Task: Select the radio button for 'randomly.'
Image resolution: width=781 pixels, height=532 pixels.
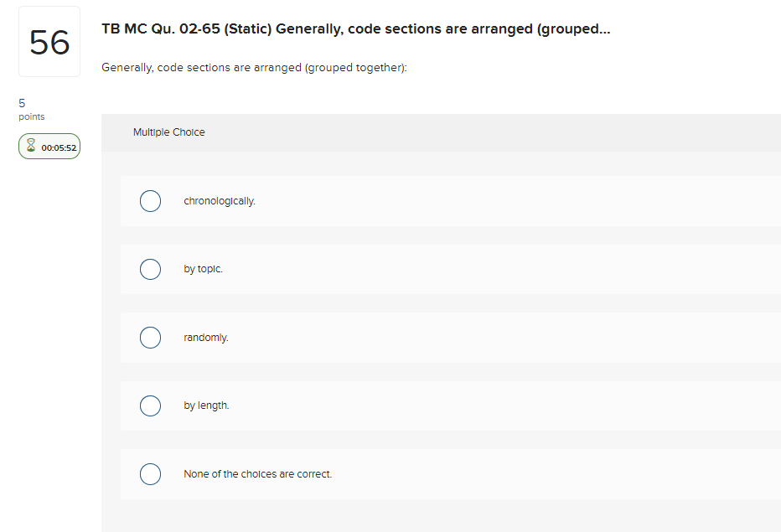Action: (x=150, y=338)
